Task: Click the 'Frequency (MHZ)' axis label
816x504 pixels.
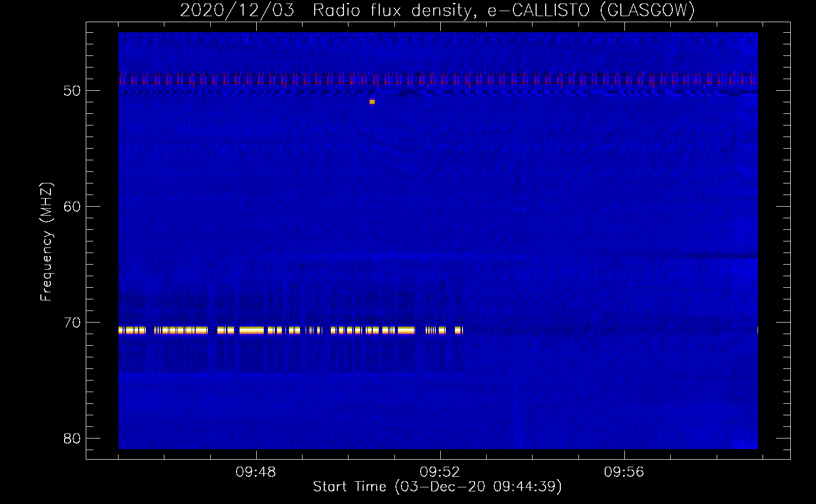Action: pos(46,242)
